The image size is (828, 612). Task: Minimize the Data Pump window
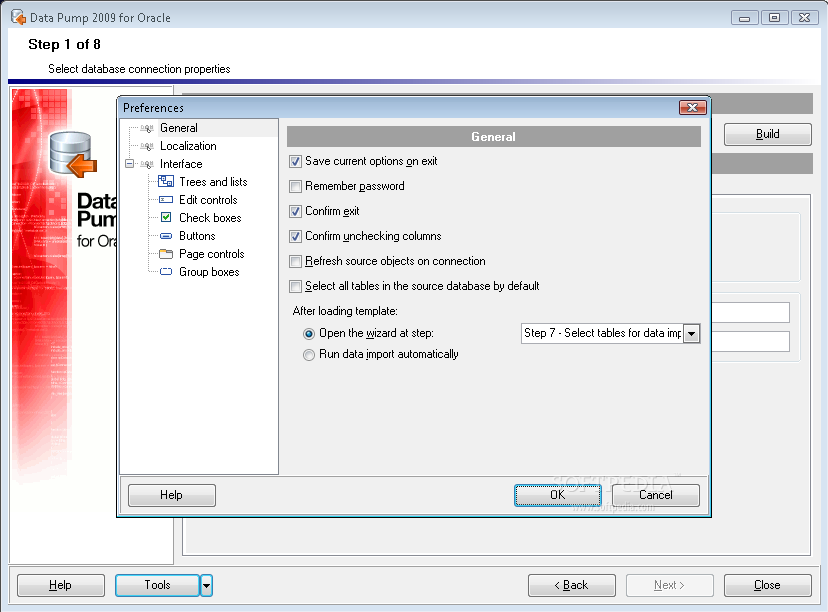[x=745, y=18]
